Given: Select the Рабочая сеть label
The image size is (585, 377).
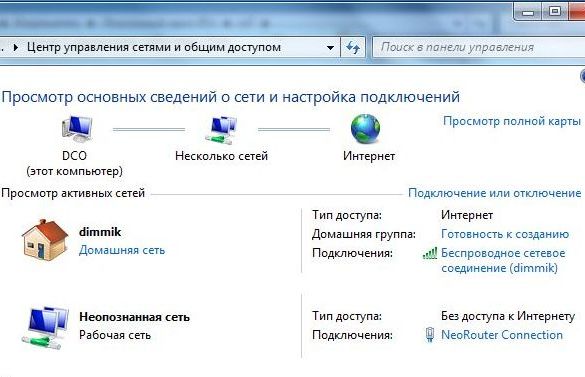Looking at the screenshot, I should [115, 335].
